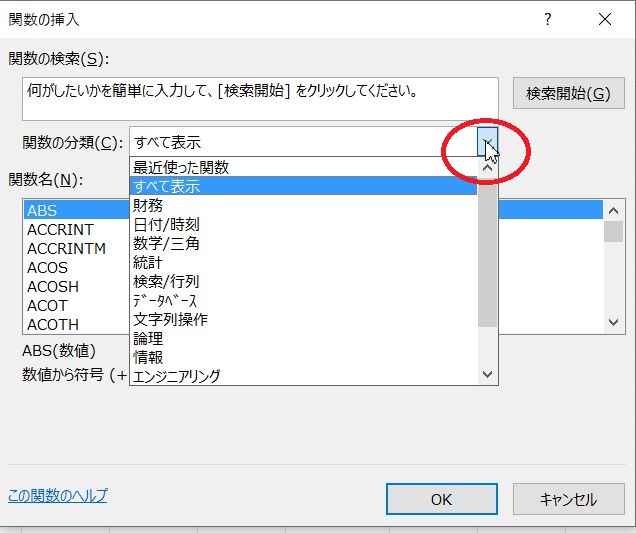Select 文字列操作 category
Viewport: 636px width, 533px height.
pyautogui.click(x=170, y=319)
